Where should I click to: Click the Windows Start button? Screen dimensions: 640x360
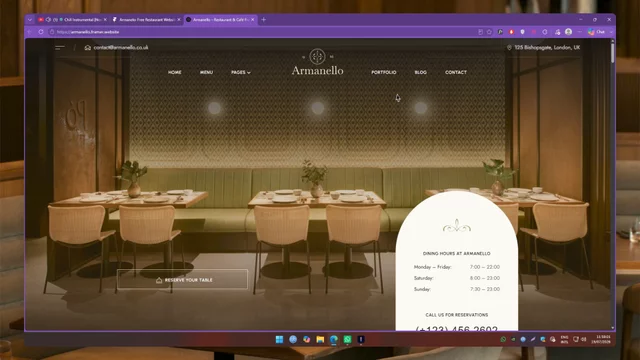279,339
